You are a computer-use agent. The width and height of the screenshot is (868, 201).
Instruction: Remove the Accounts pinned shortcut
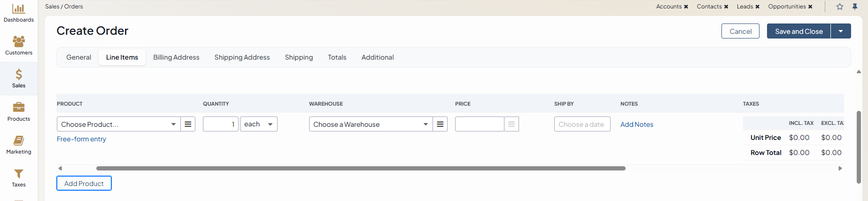pos(686,7)
